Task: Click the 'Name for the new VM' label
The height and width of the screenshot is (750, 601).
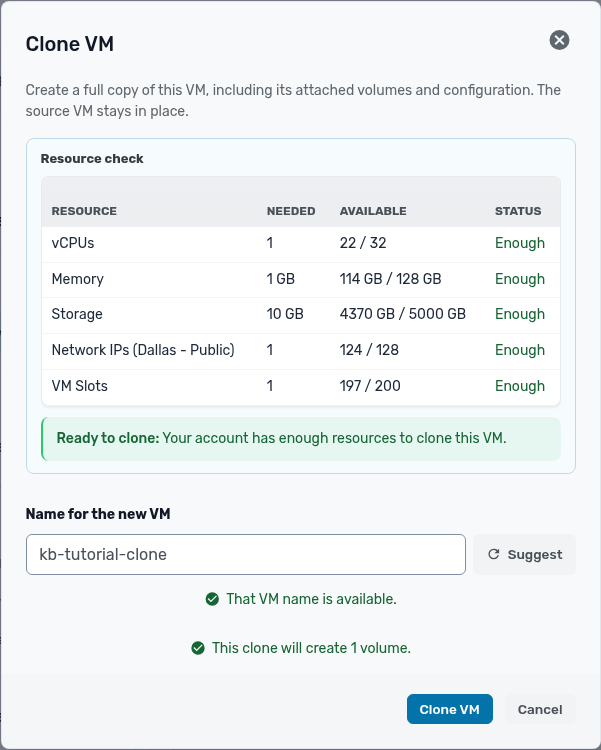Action: [98, 514]
